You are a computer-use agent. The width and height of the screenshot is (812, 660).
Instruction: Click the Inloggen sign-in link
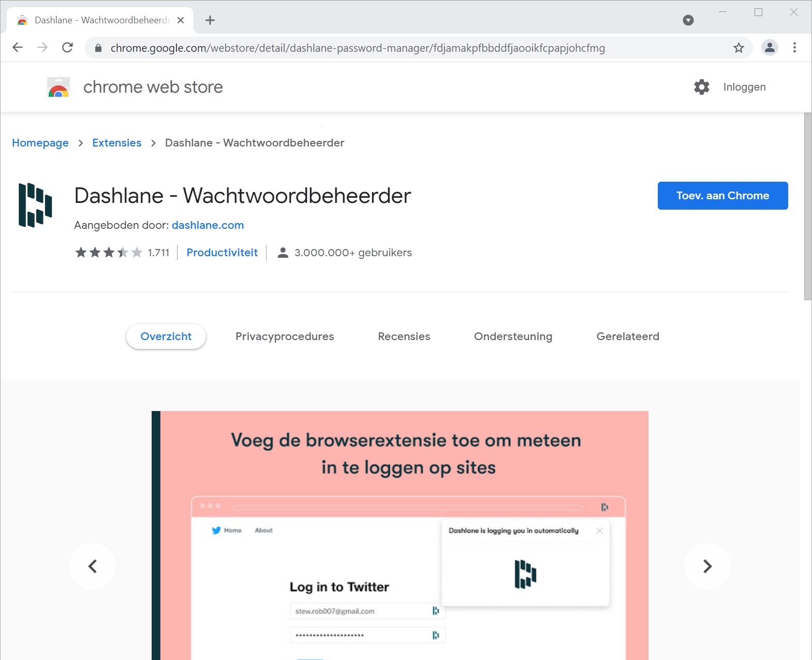(x=744, y=87)
